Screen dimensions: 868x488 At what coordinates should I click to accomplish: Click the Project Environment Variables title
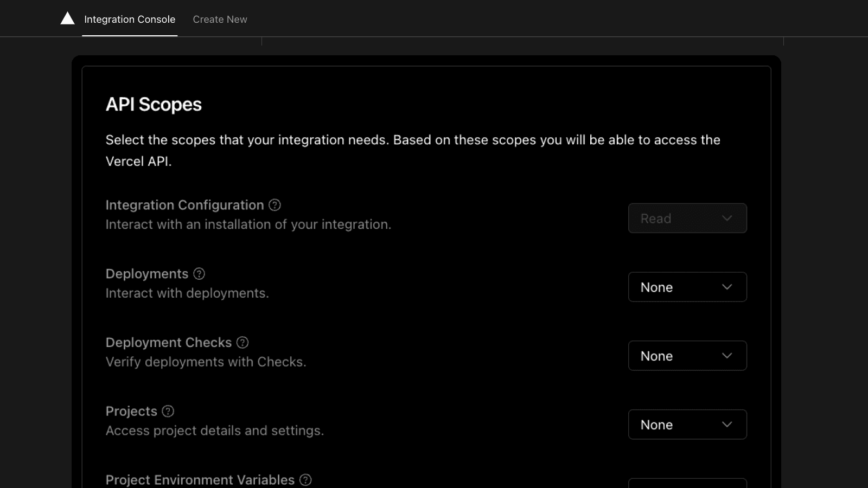click(x=200, y=480)
